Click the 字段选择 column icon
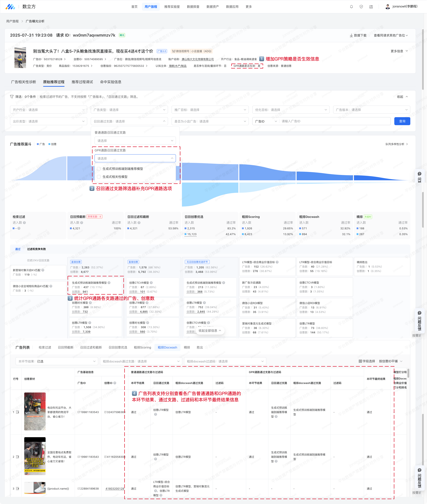Viewport: 427px width, 504px height. [x=360, y=361]
